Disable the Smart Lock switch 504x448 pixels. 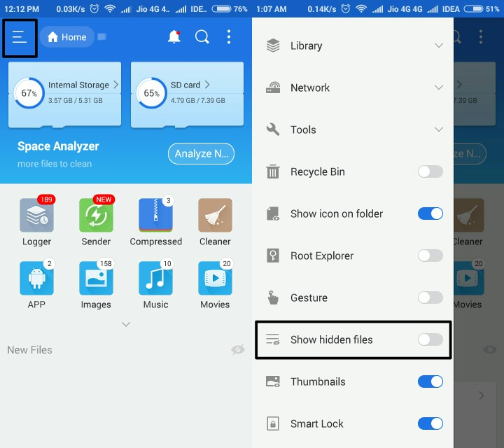(430, 423)
